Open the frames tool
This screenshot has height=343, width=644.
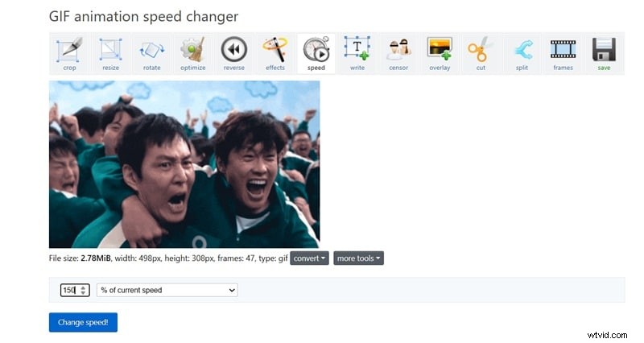(563, 53)
